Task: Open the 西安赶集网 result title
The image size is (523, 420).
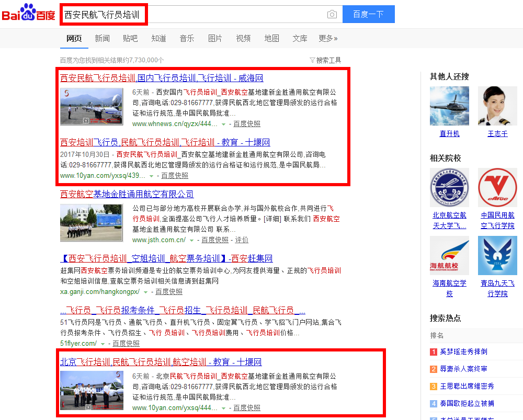Action: point(166,258)
